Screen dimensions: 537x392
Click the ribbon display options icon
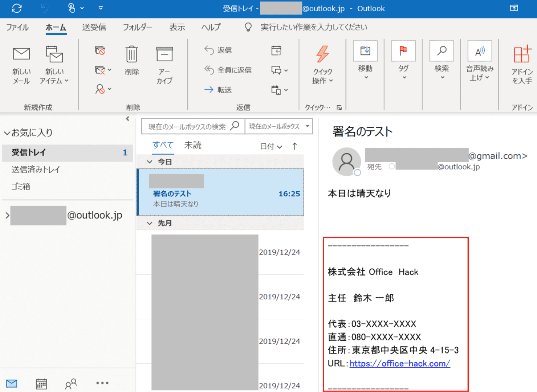click(514, 8)
